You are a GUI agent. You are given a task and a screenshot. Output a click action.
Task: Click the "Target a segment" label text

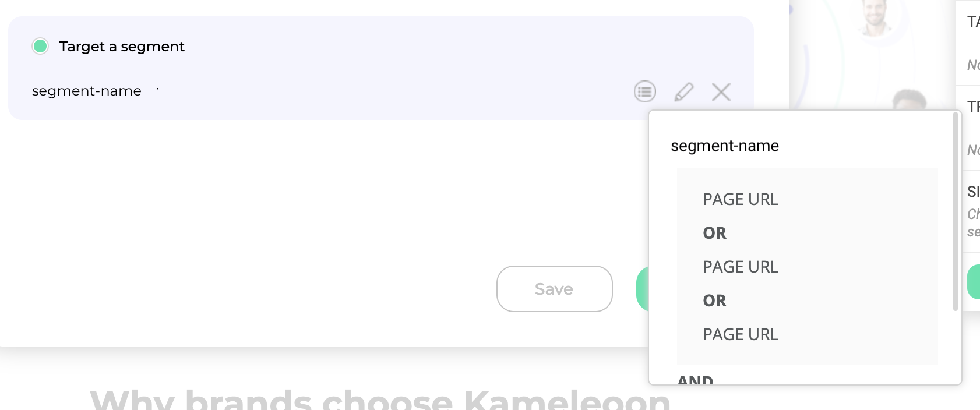point(122,47)
